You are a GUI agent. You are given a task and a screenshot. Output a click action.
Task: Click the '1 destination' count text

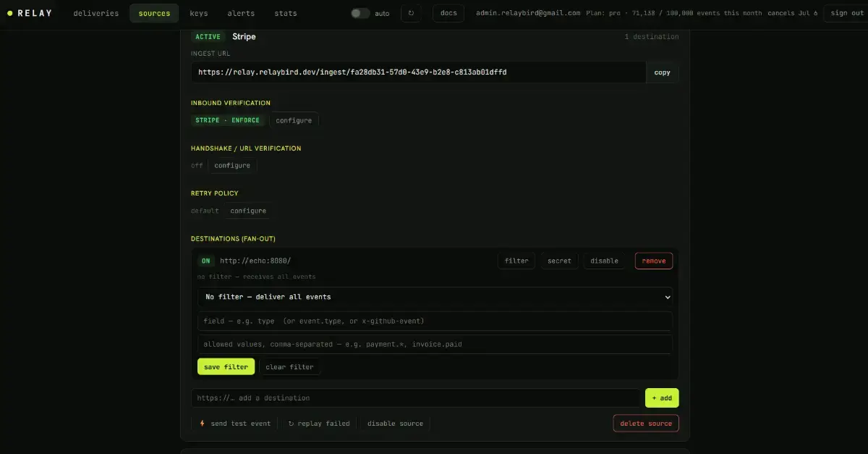[x=652, y=37]
